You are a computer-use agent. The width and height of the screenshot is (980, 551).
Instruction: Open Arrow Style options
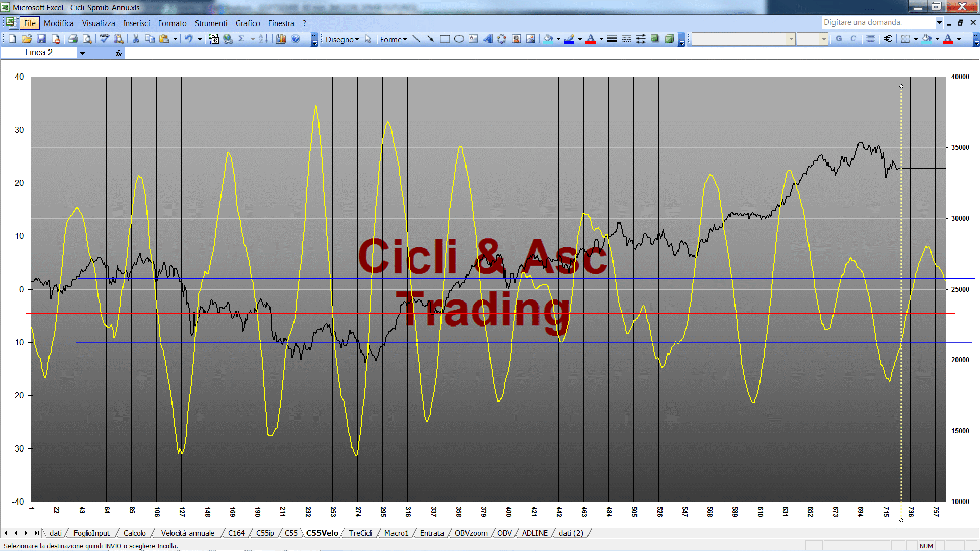click(x=641, y=39)
